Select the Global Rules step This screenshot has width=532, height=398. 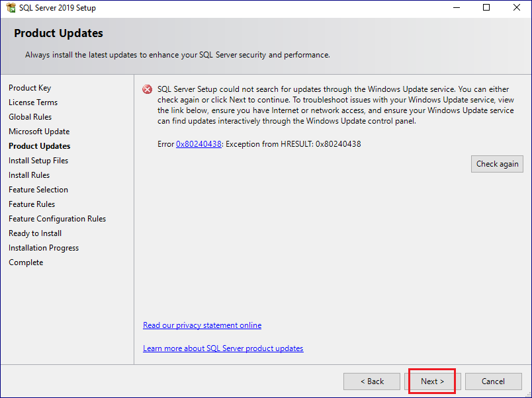[x=30, y=117]
